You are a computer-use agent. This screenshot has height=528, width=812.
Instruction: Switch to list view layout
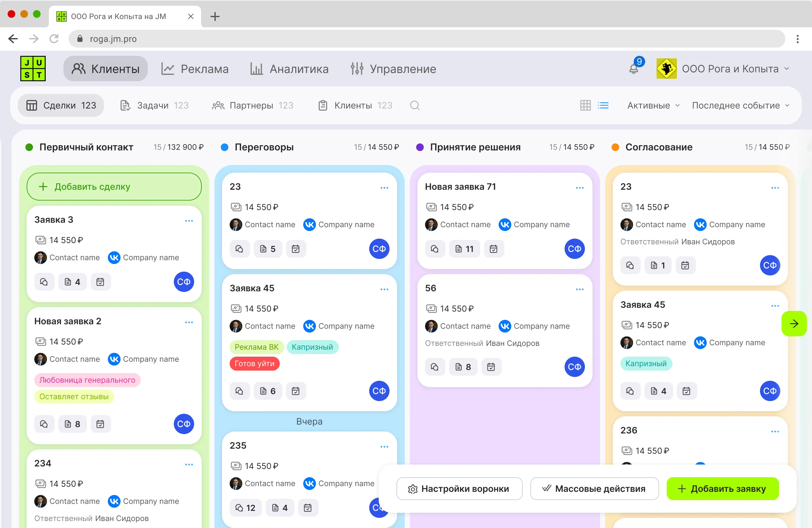[x=603, y=105]
